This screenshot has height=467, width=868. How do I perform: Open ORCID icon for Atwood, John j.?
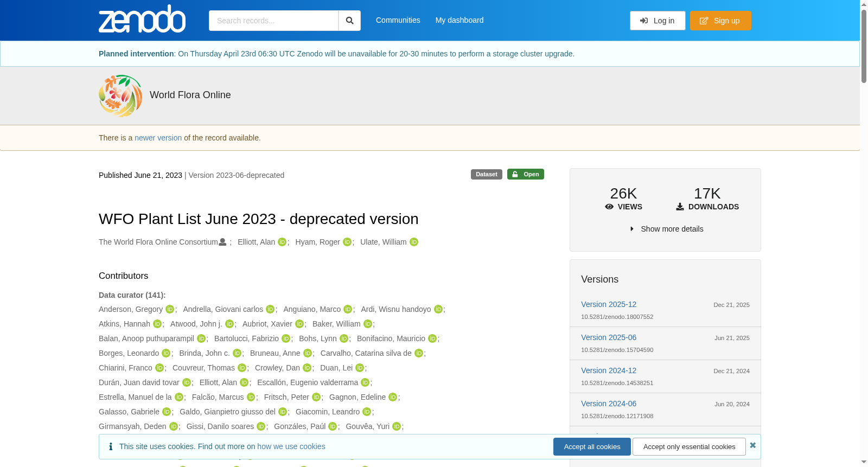click(229, 324)
